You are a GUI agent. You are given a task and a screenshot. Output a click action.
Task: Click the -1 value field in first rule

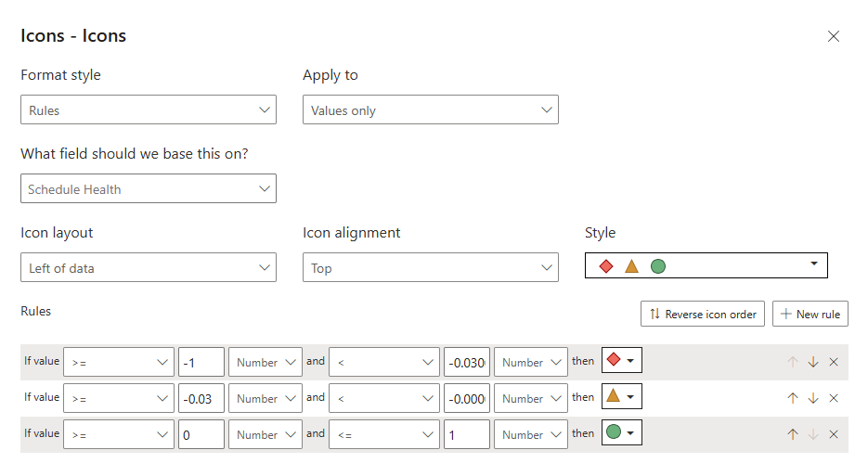[x=201, y=362]
